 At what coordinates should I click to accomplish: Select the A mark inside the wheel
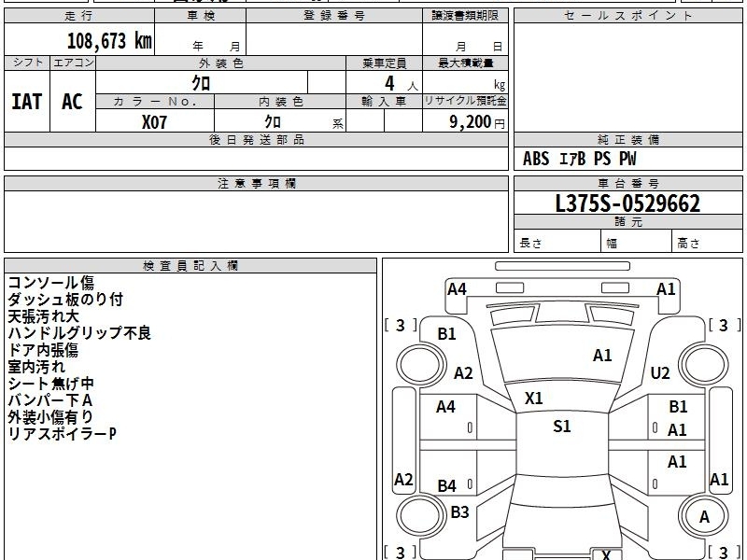(x=704, y=517)
